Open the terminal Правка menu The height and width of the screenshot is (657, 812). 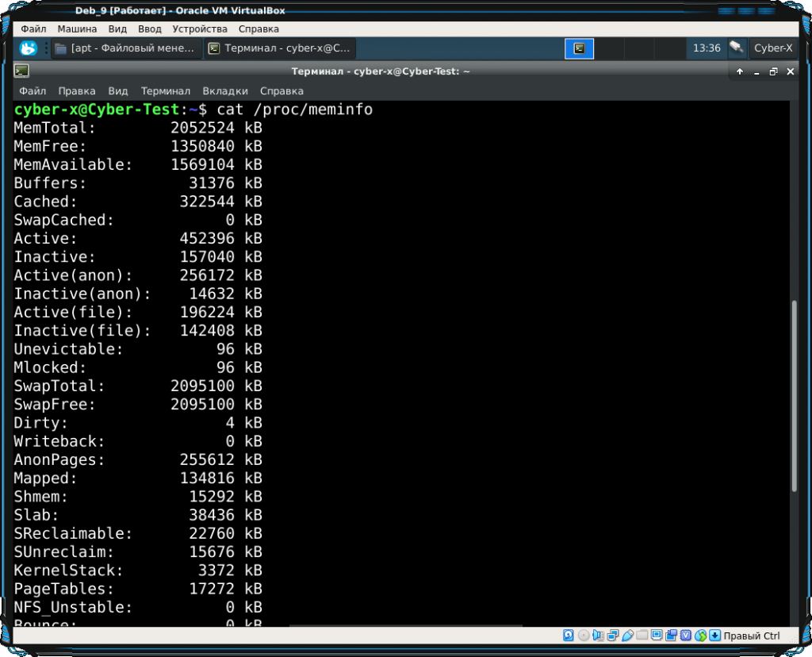(77, 90)
